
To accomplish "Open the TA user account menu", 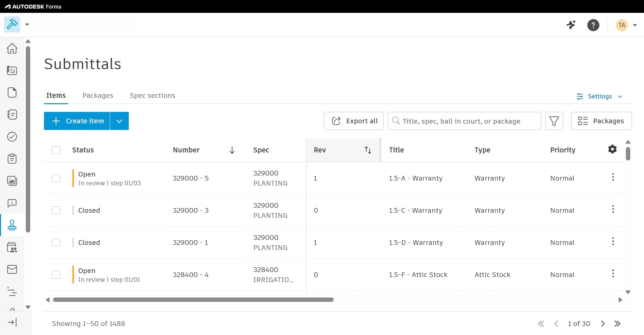I will pyautogui.click(x=626, y=25).
